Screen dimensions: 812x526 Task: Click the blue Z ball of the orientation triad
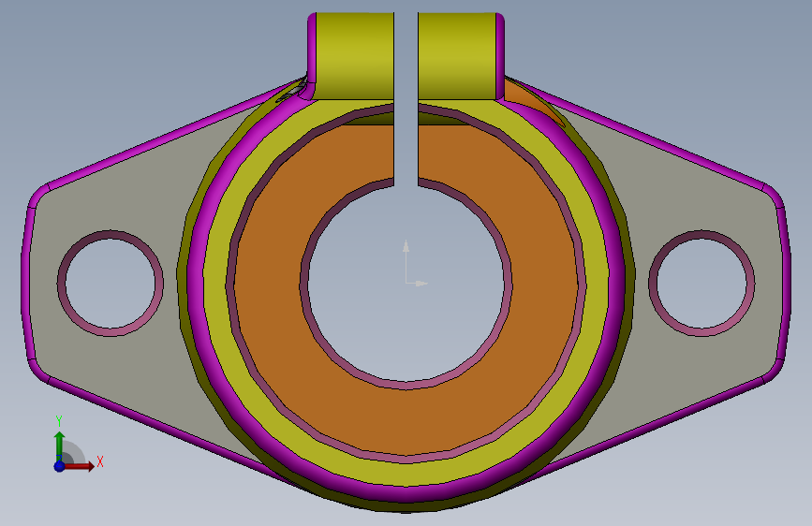60,466
